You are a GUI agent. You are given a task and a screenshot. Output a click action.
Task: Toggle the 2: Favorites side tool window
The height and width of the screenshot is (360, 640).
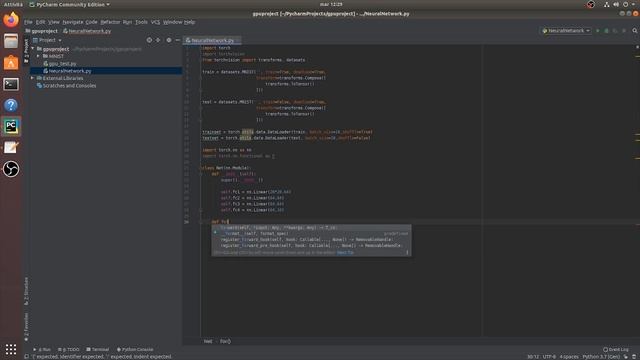[27, 327]
